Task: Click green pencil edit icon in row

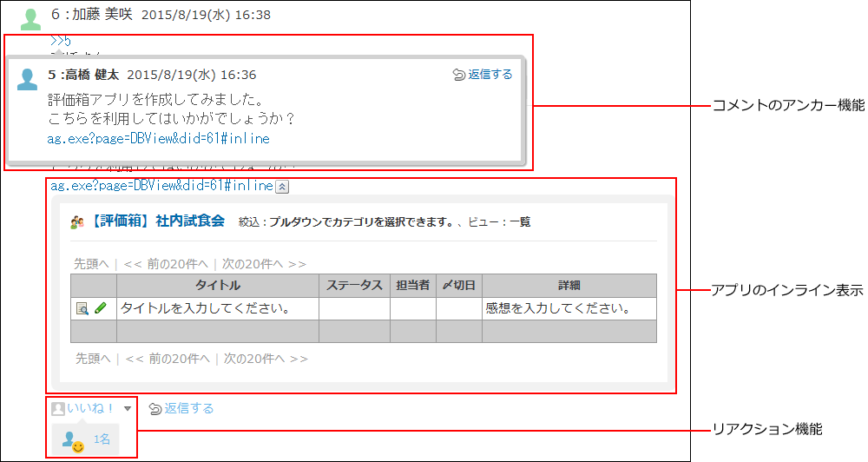Action: 100,308
